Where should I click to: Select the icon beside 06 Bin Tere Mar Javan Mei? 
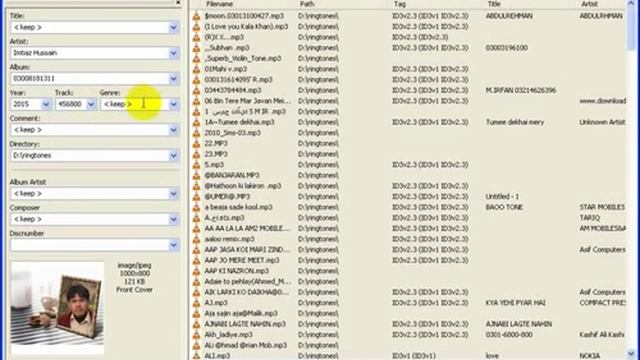click(x=196, y=101)
